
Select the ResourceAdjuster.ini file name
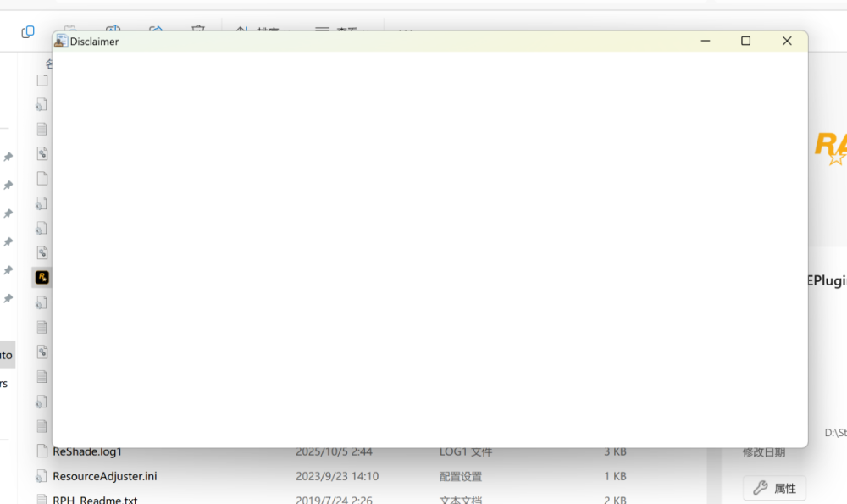pyautogui.click(x=104, y=476)
